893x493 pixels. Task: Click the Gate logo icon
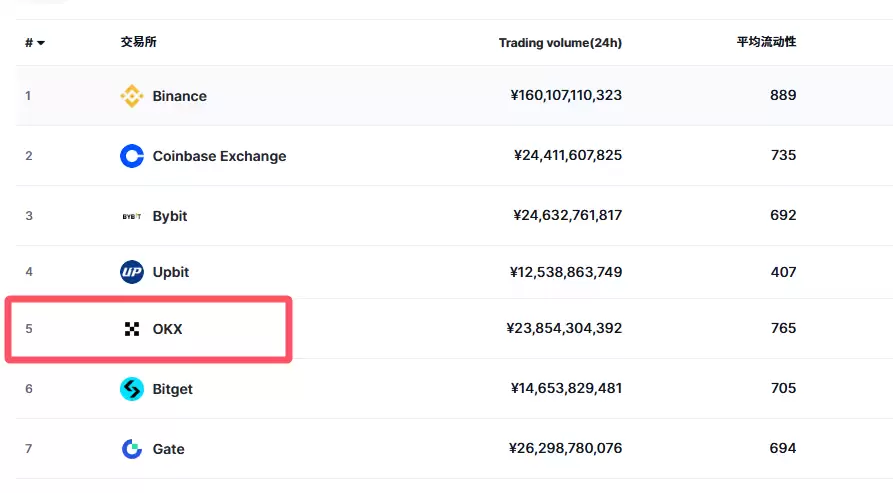point(131,449)
